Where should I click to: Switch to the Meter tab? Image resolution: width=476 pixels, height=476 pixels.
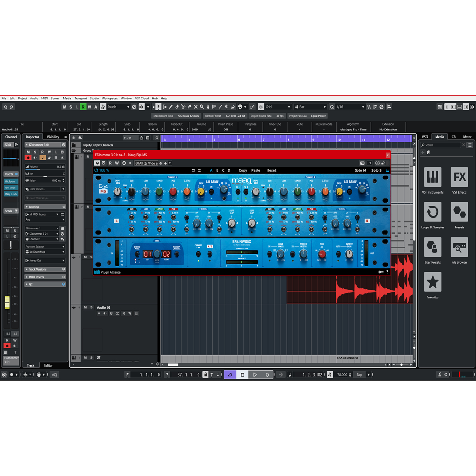click(467, 137)
